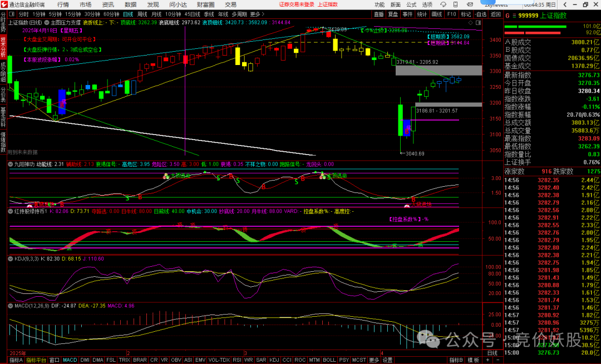
Task: Open the 财富圈 menu
Action: 206,4
